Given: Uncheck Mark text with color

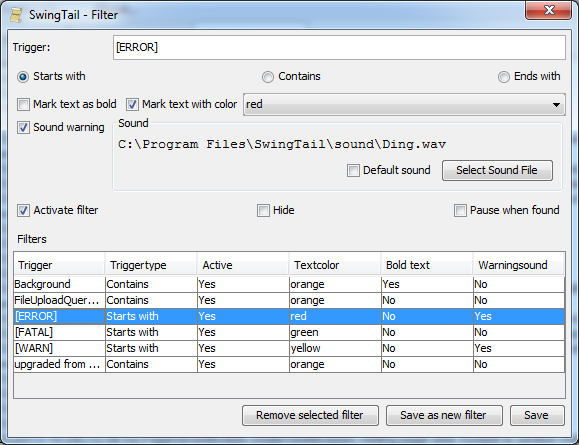Looking at the screenshot, I should click(x=132, y=105).
